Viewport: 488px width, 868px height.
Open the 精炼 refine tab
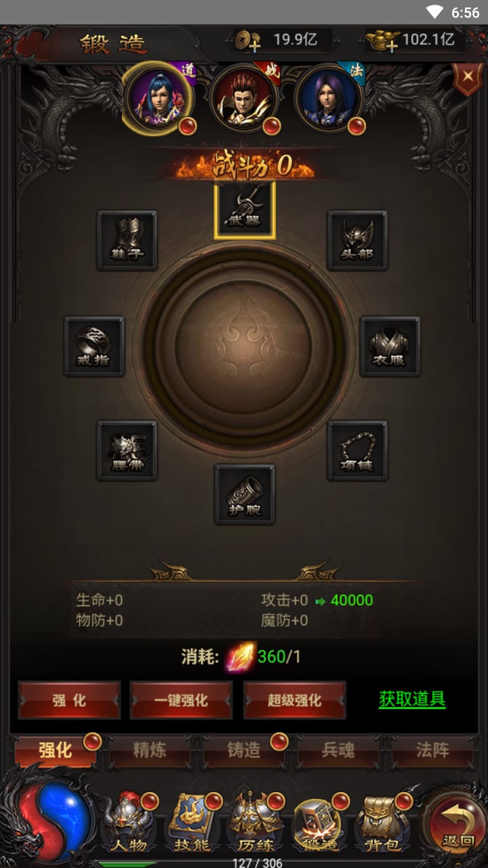(150, 751)
